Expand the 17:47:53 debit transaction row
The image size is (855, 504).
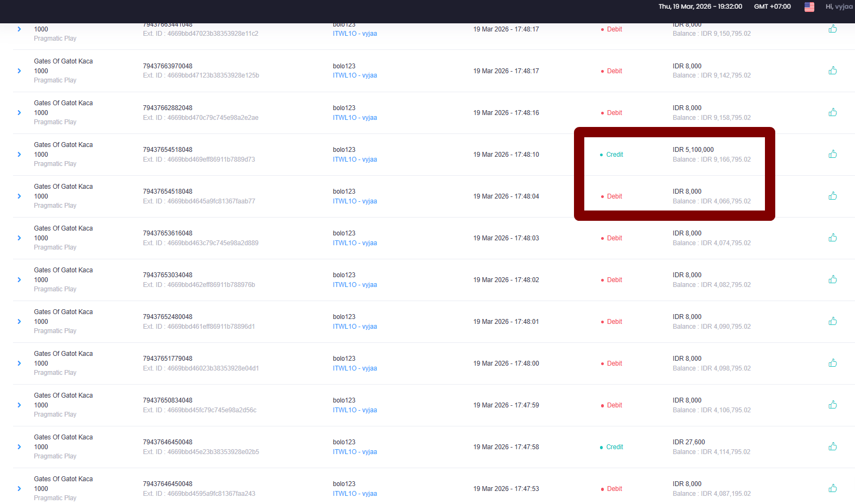click(20, 489)
